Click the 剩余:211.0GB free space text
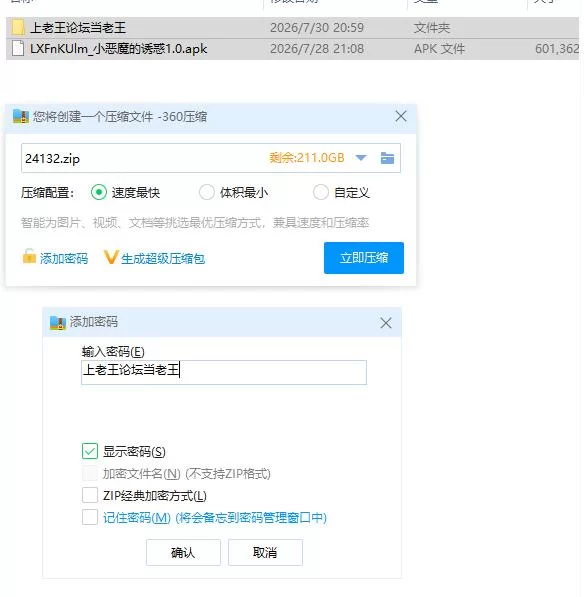 click(307, 158)
